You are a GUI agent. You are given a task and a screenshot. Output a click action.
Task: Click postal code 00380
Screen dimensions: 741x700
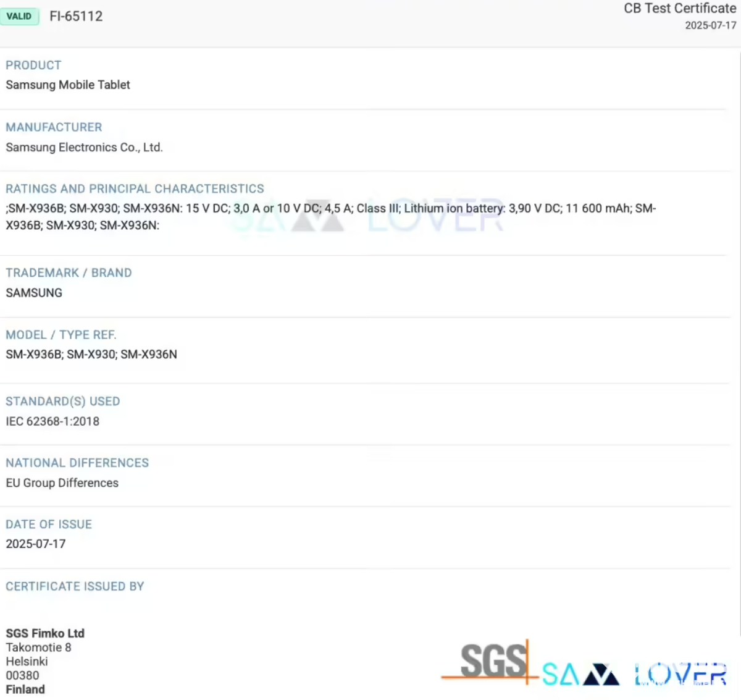point(22,675)
